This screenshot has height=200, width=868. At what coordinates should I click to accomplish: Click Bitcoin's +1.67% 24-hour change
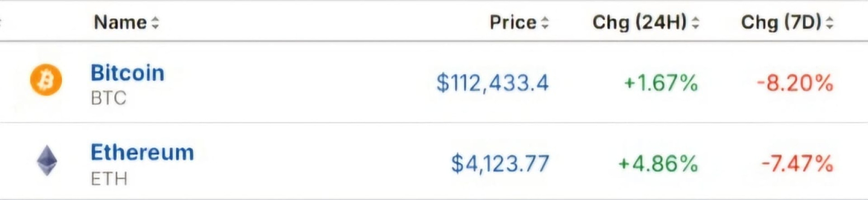click(660, 83)
